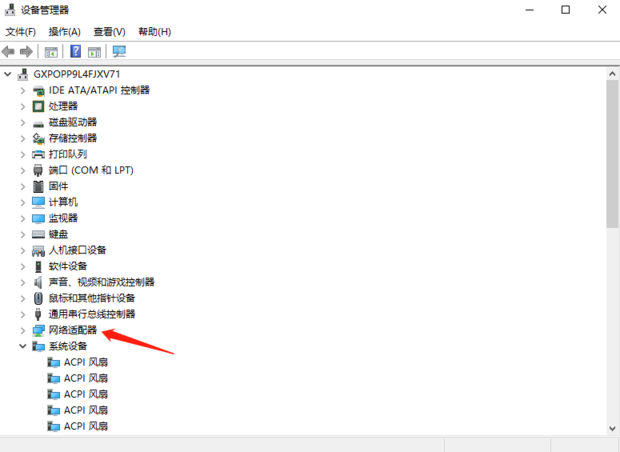The height and width of the screenshot is (452, 620).
Task: Click the speaker icon for 声音、视频和游戏控制器
Action: pyautogui.click(x=38, y=282)
